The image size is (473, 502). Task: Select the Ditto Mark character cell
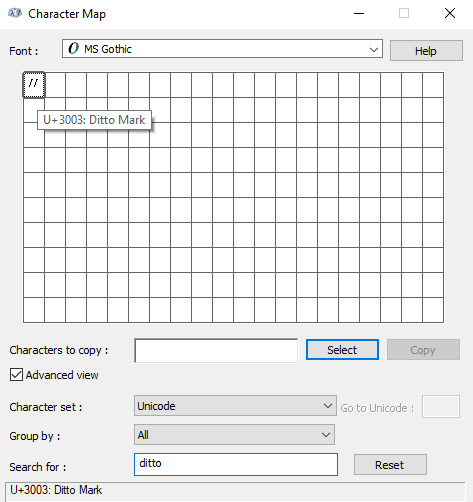(34, 85)
